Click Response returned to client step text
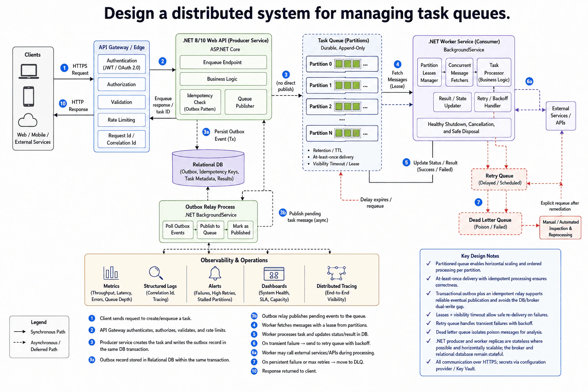The image size is (588, 392). tap(289, 371)
